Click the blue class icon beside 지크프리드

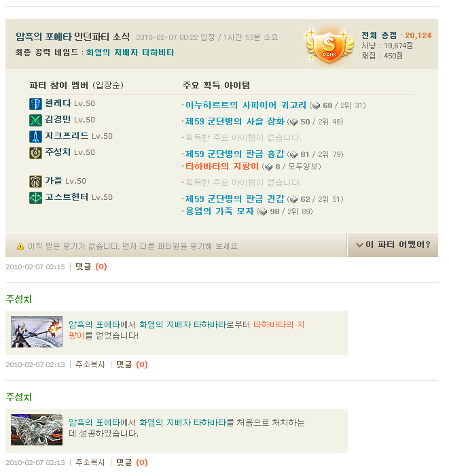pyautogui.click(x=35, y=137)
